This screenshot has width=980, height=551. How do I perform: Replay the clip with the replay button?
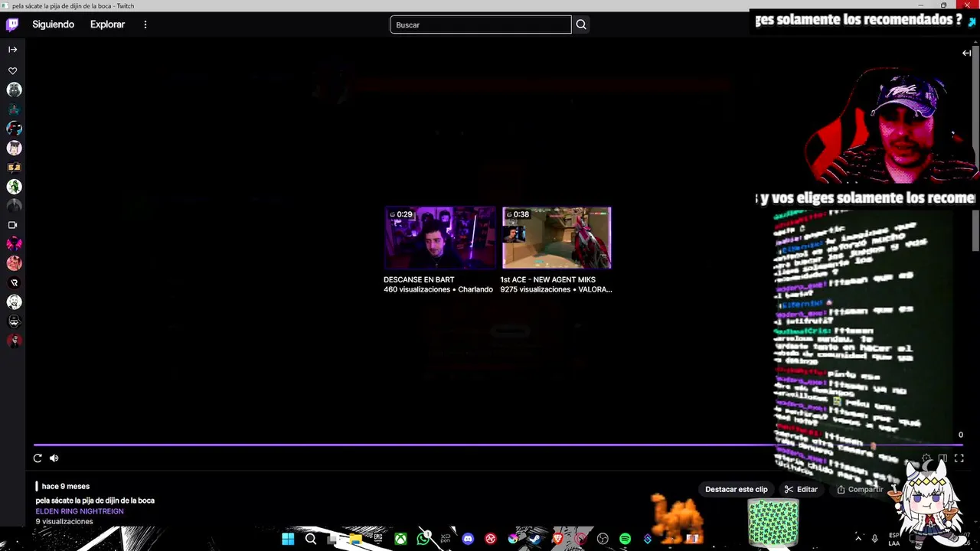click(38, 458)
